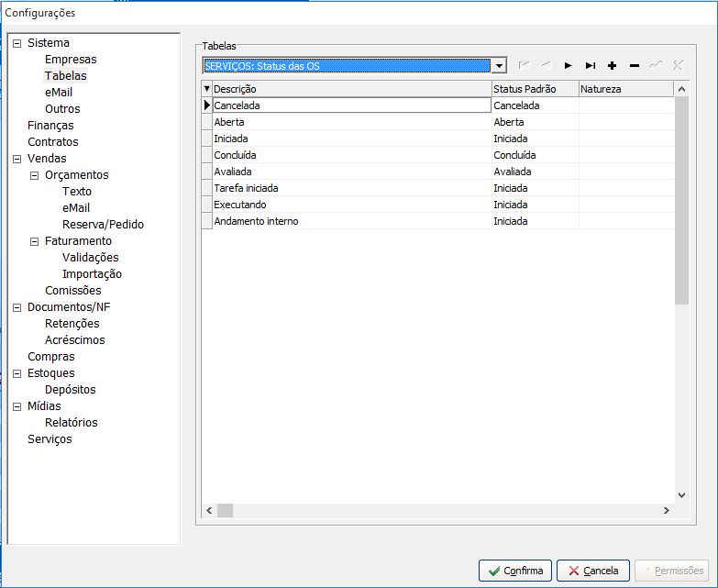Select Importação tree item
Viewport: 718px width, 588px height.
pos(92,274)
